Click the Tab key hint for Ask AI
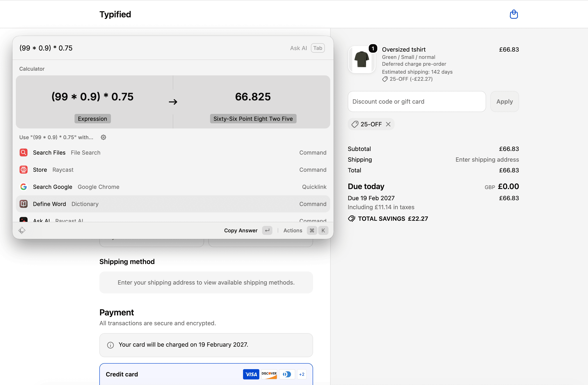Image resolution: width=588 pixels, height=385 pixels. point(318,48)
